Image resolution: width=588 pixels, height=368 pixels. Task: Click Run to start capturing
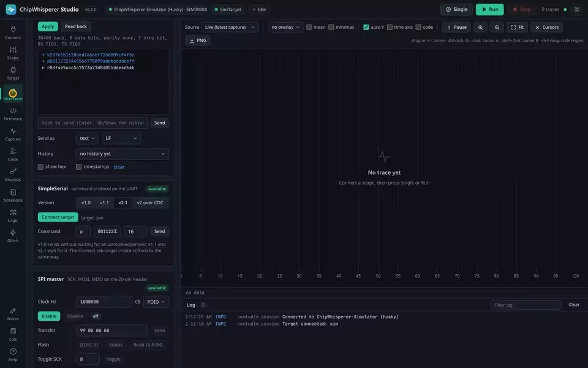490,9
